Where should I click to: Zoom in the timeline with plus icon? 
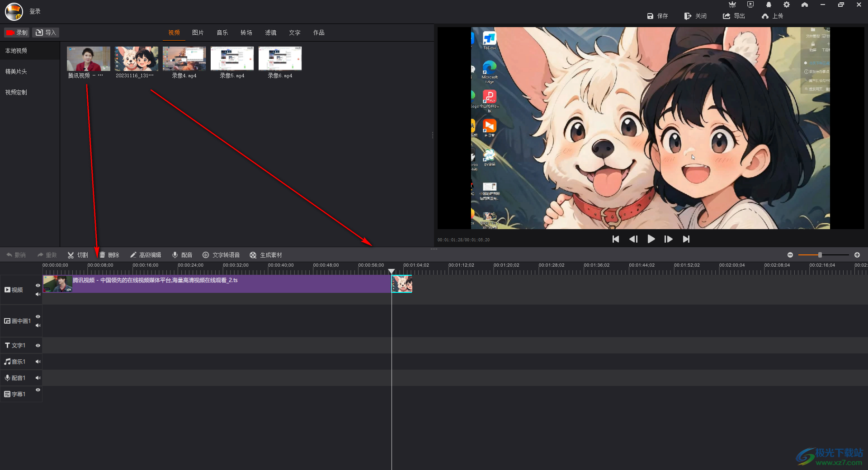coord(857,255)
